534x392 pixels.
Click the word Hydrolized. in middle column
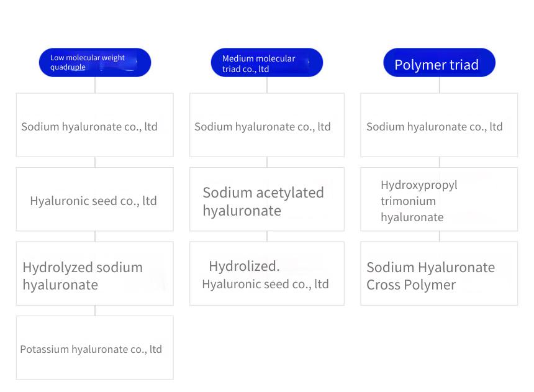[244, 267]
